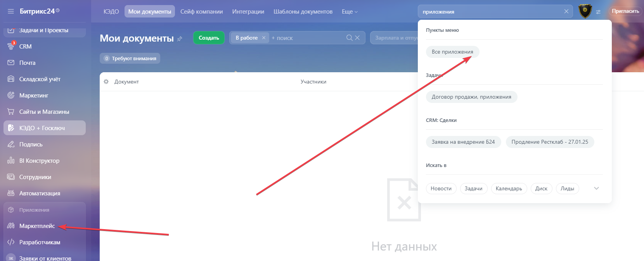644x261 pixels.
Task: Open the settings sliders icon near avatar
Action: tap(599, 12)
